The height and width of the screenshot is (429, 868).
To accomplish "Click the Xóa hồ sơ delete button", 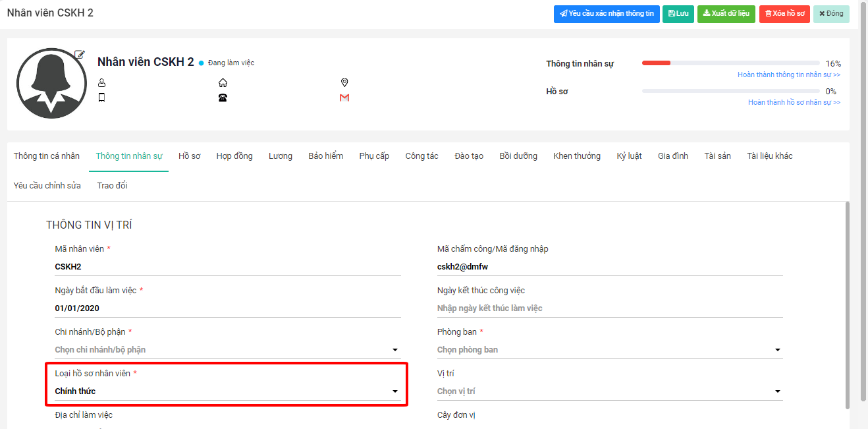I will pyautogui.click(x=784, y=14).
